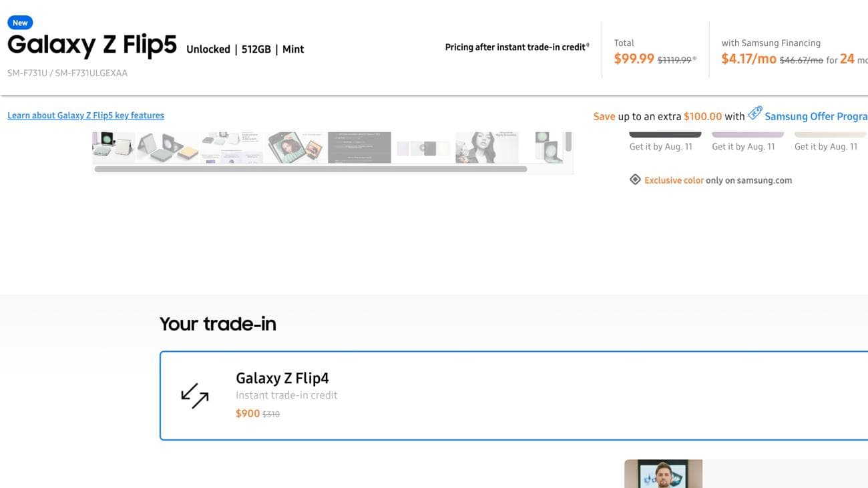Click the video thumbnail at the page bottom
The width and height of the screenshot is (868, 488).
663,474
